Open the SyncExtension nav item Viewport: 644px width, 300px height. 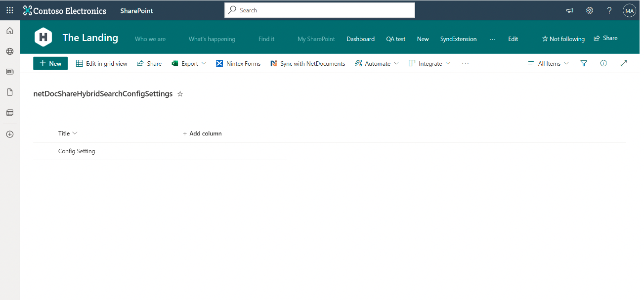click(x=459, y=39)
